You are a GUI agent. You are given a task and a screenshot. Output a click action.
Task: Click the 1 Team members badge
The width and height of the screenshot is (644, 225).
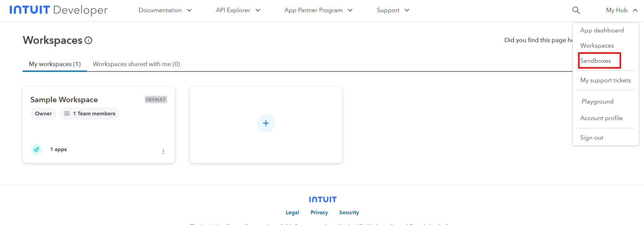(90, 114)
